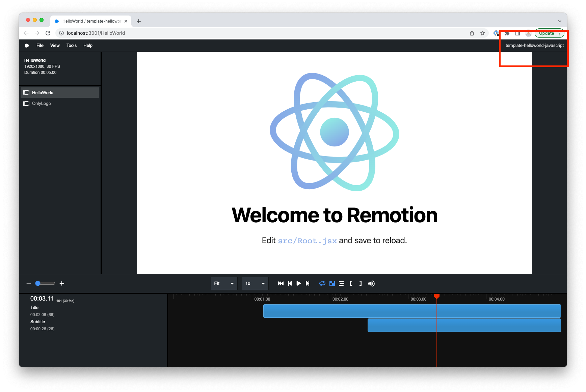Open the View menu
The image size is (586, 392).
(x=55, y=45)
